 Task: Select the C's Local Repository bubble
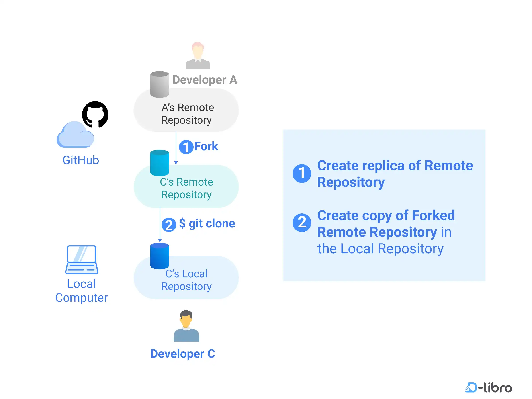(x=186, y=280)
